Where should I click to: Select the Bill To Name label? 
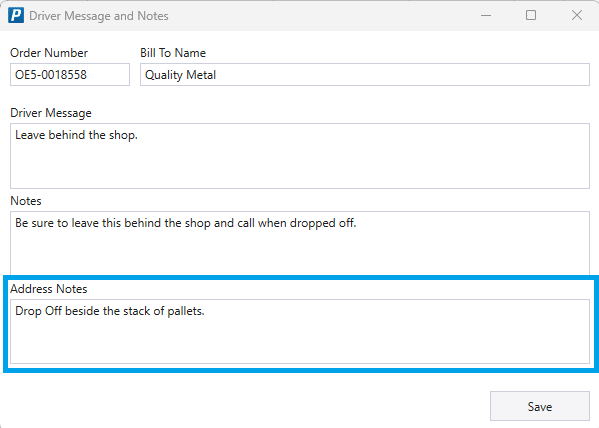pos(173,53)
